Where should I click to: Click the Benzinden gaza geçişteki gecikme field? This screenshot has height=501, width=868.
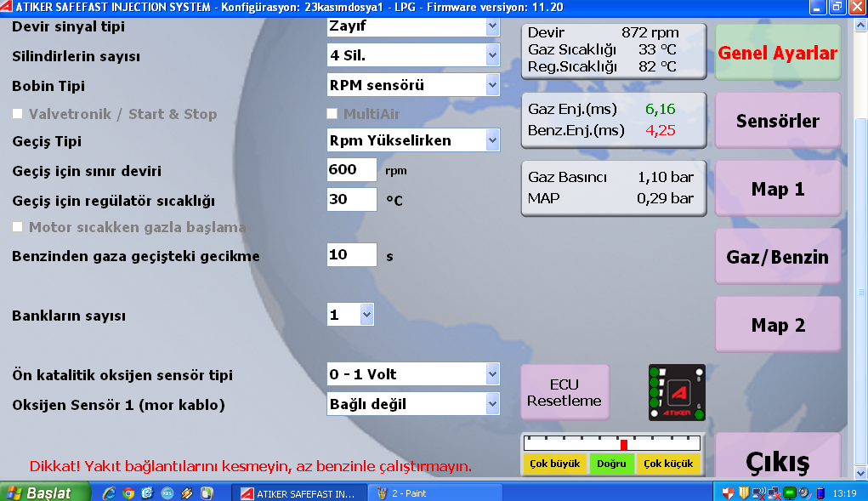pos(351,254)
